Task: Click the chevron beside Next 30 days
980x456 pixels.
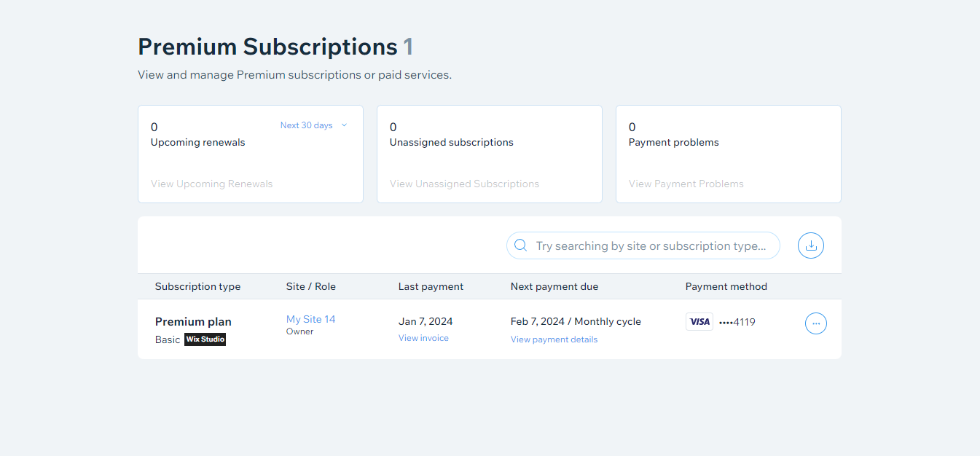Action: click(344, 125)
